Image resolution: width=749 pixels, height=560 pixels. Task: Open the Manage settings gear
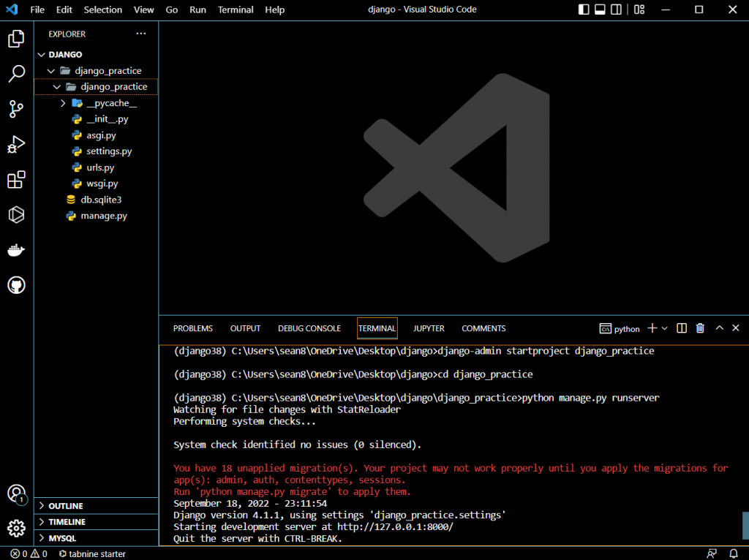click(x=16, y=529)
